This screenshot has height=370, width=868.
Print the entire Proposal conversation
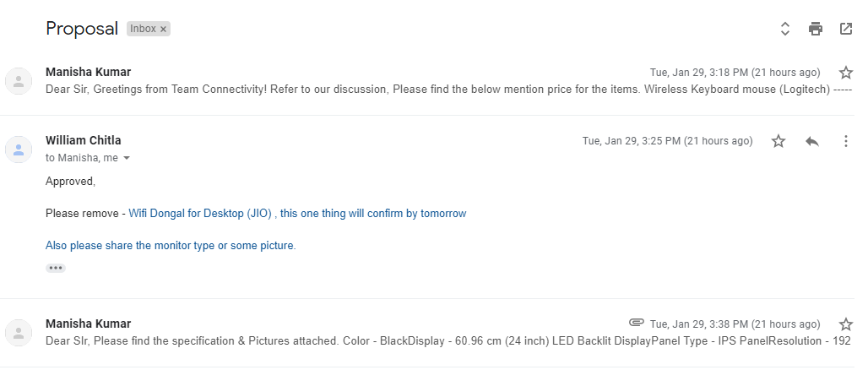[815, 29]
